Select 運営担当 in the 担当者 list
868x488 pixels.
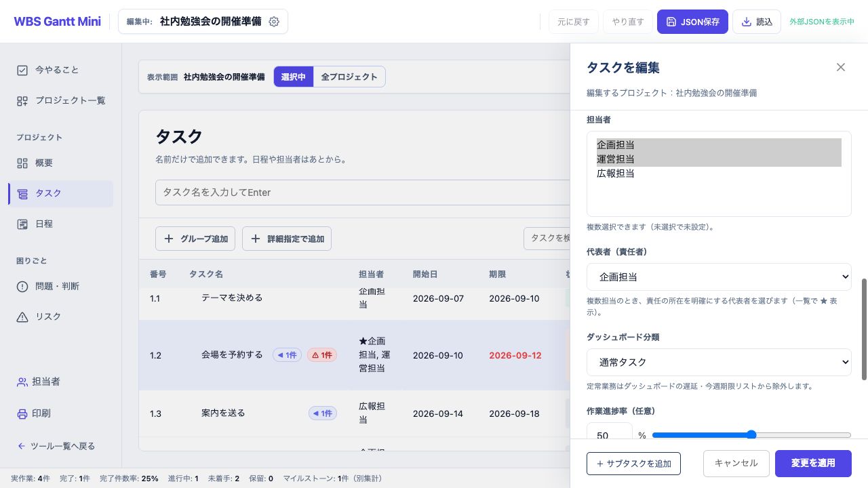pyautogui.click(x=719, y=159)
